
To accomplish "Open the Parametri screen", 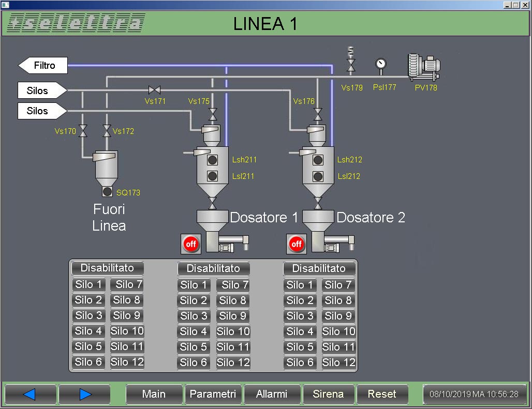I will click(x=213, y=394).
